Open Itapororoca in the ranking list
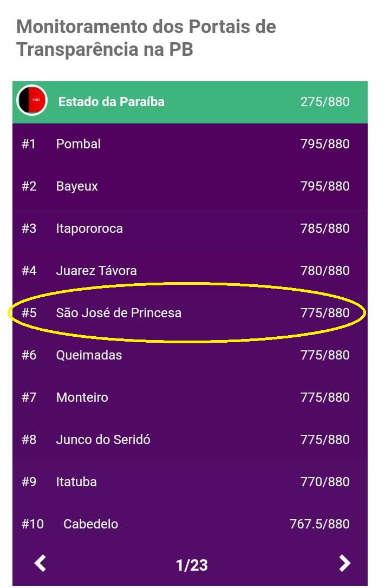 point(190,228)
